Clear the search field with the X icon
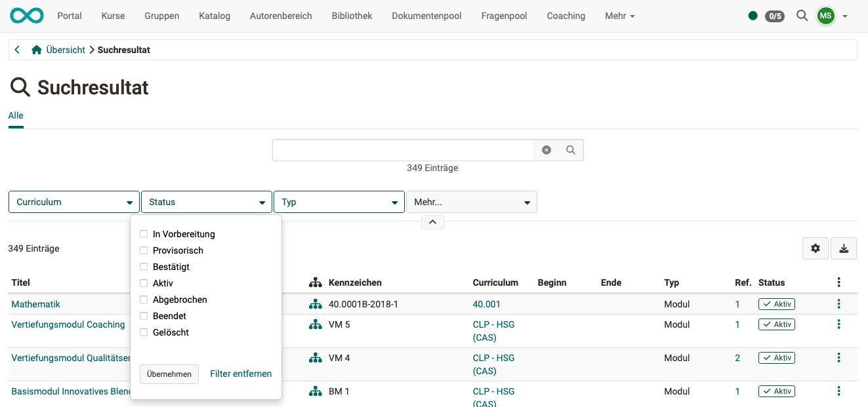Image resolution: width=868 pixels, height=407 pixels. pos(547,149)
